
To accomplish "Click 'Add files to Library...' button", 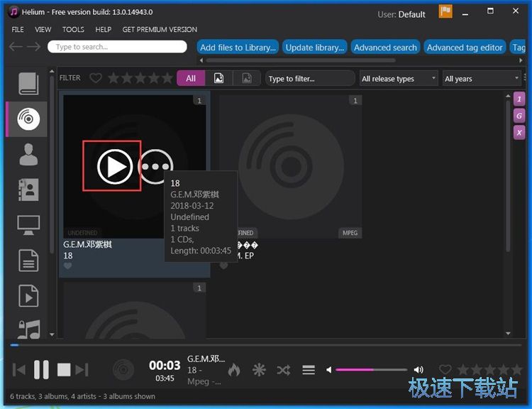I will [x=238, y=48].
